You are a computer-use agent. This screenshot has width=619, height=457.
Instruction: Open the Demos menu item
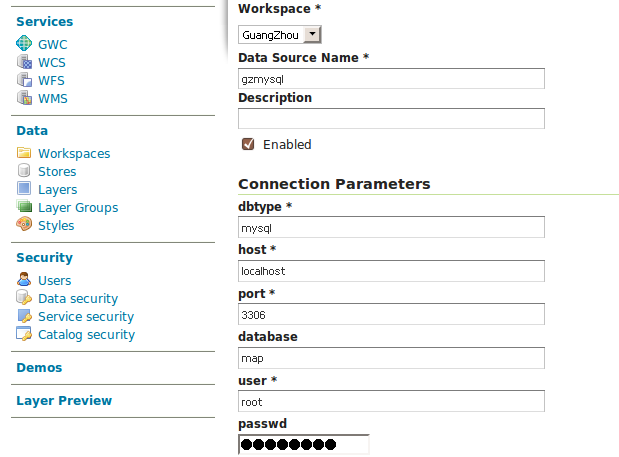39,368
